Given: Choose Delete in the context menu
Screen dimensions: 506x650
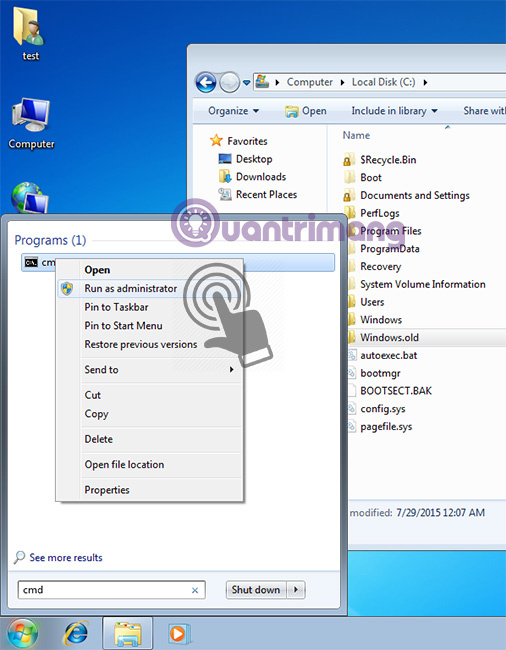Looking at the screenshot, I should tap(149, 439).
